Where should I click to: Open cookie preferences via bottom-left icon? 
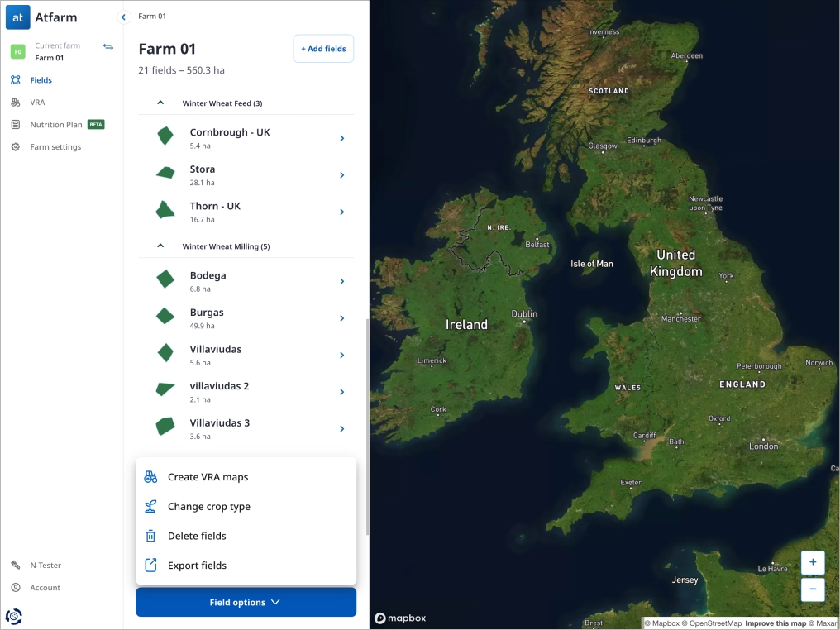(13, 616)
